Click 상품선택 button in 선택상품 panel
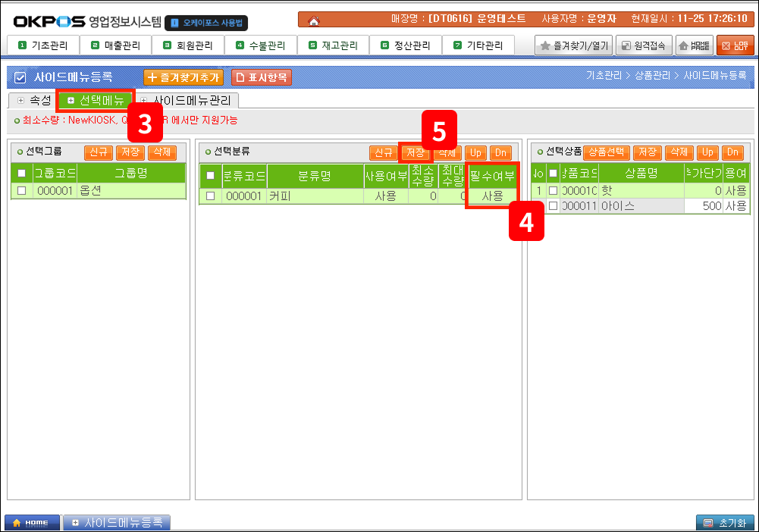The height and width of the screenshot is (532, 759). click(x=607, y=152)
